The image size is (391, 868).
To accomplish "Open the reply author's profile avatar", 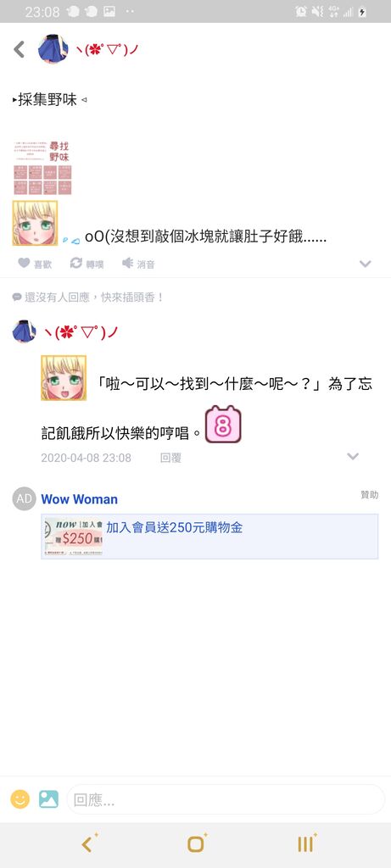I will (24, 331).
